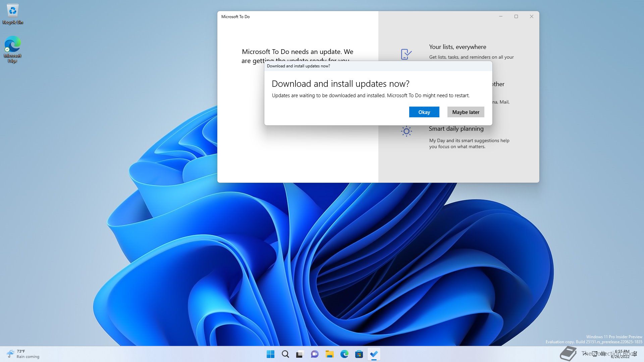This screenshot has height=362, width=644.
Task: Open the Windows Start menu
Action: pos(270,354)
